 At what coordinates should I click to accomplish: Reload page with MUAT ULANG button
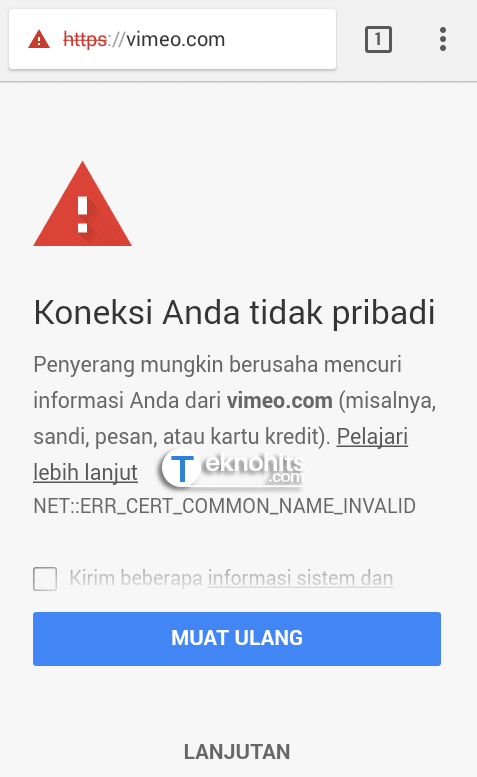[x=237, y=638]
